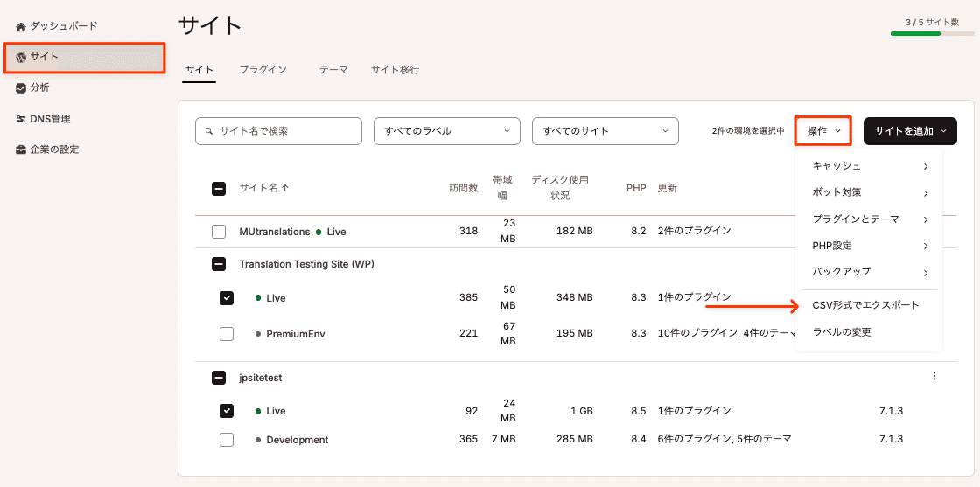The height and width of the screenshot is (487, 980).
Task: Click the dashboard home icon
Action: (21, 27)
